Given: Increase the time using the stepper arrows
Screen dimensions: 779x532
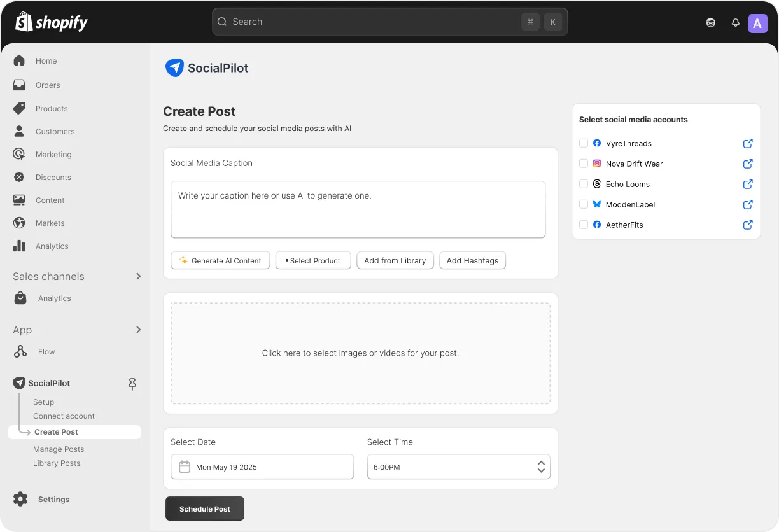Looking at the screenshot, I should (540, 463).
